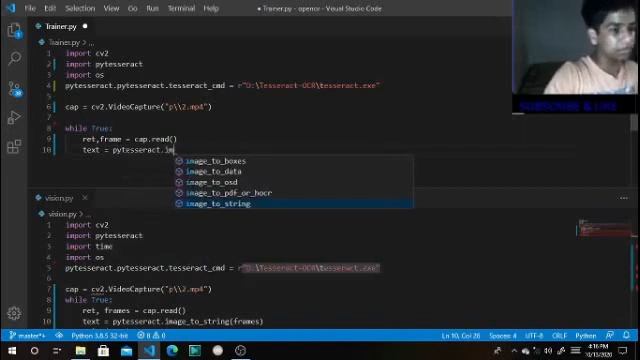Screen dimensions: 640x360
Task: Click the Ln 10, Col 28 position indicator
Action: [461, 336]
